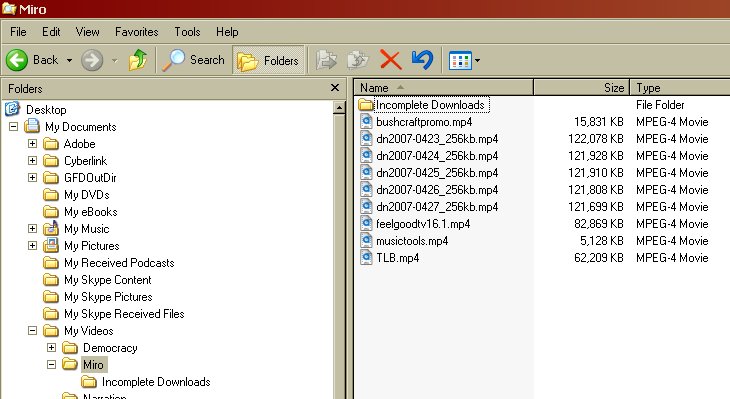Click the Views icon
The width and height of the screenshot is (730, 399).
[460, 61]
